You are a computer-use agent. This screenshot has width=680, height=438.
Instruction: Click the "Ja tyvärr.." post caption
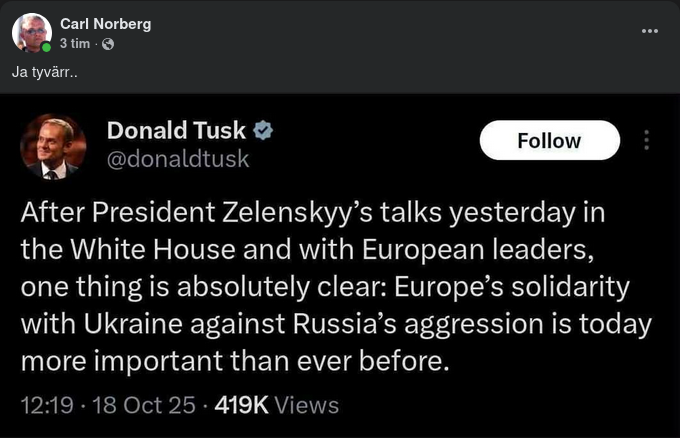[38, 72]
